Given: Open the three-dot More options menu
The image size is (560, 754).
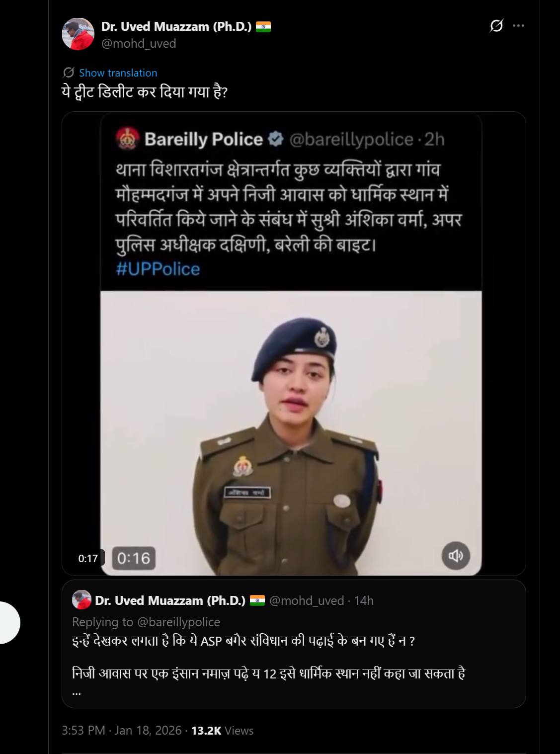Looking at the screenshot, I should [x=518, y=25].
